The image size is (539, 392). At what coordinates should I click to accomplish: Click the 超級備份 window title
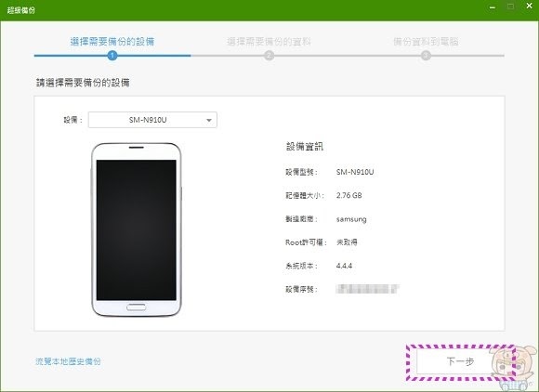pyautogui.click(x=21, y=10)
